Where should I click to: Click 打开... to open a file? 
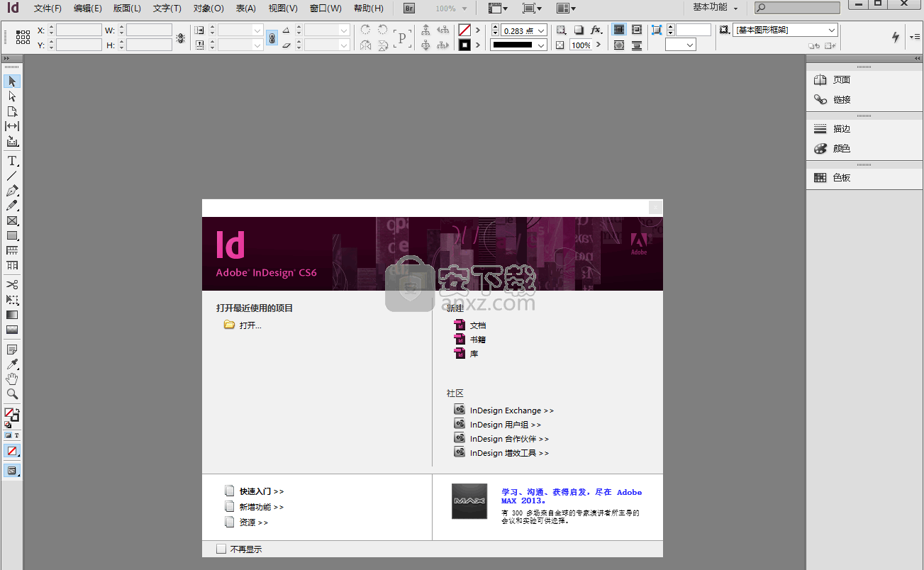tap(250, 325)
